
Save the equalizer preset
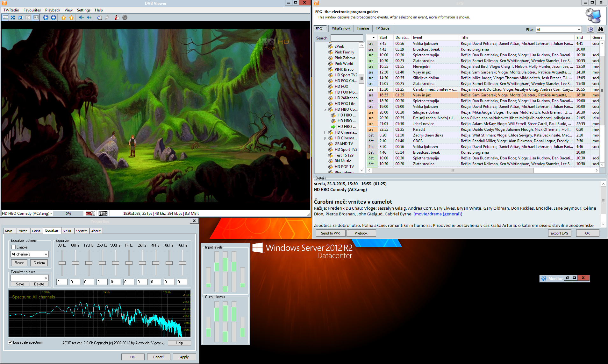20,284
